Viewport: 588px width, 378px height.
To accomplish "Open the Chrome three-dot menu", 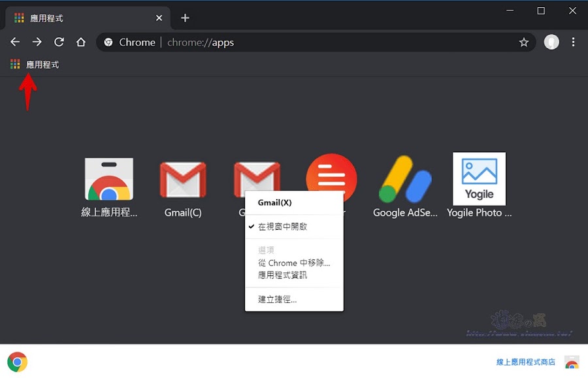I will [573, 42].
